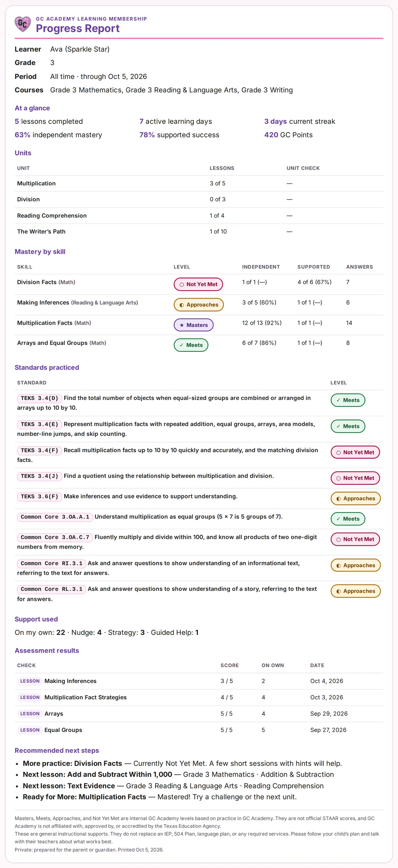Click the Not Yet Met badge for 3.OA.C.7
Viewport: 398px width, 868px height.
(x=355, y=539)
